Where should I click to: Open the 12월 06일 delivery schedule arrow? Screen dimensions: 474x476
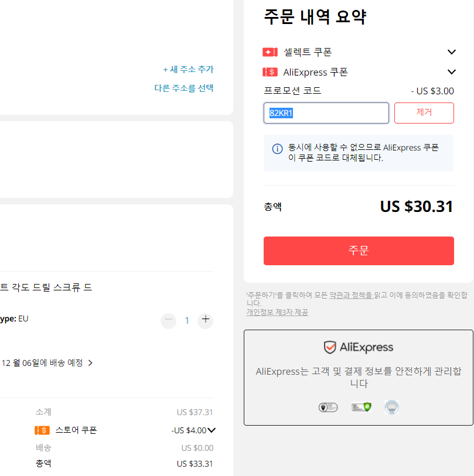tap(90, 363)
